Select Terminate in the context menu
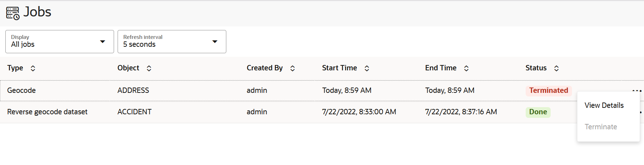The height and width of the screenshot is (165, 644). coord(601,127)
